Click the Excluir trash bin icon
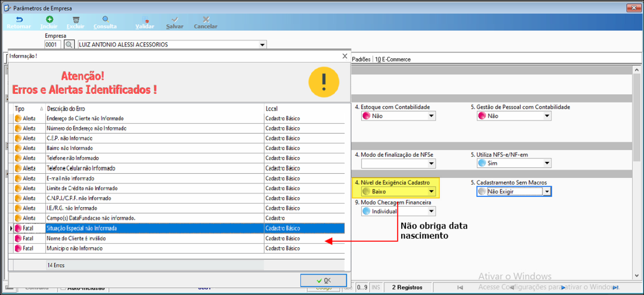This screenshot has width=644, height=295. point(75,20)
